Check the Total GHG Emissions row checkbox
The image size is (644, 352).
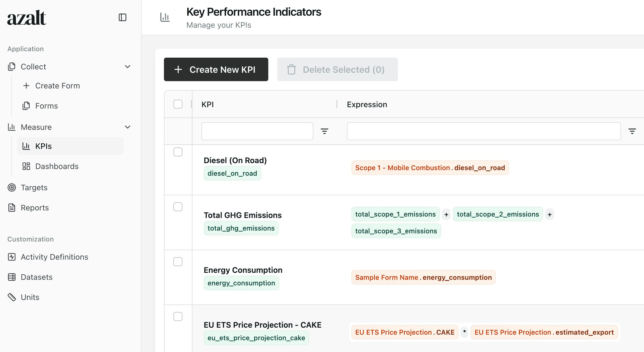tap(178, 207)
